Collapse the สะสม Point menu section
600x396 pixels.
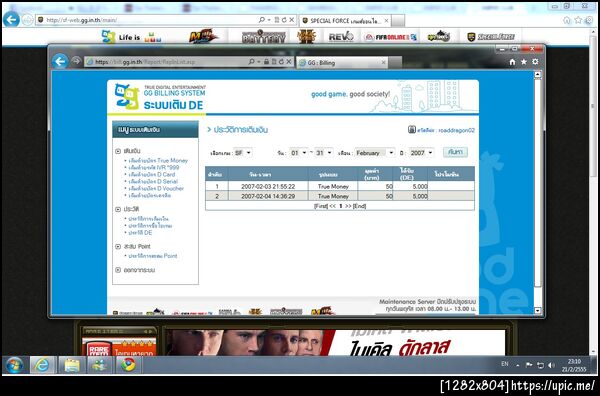tap(118, 246)
